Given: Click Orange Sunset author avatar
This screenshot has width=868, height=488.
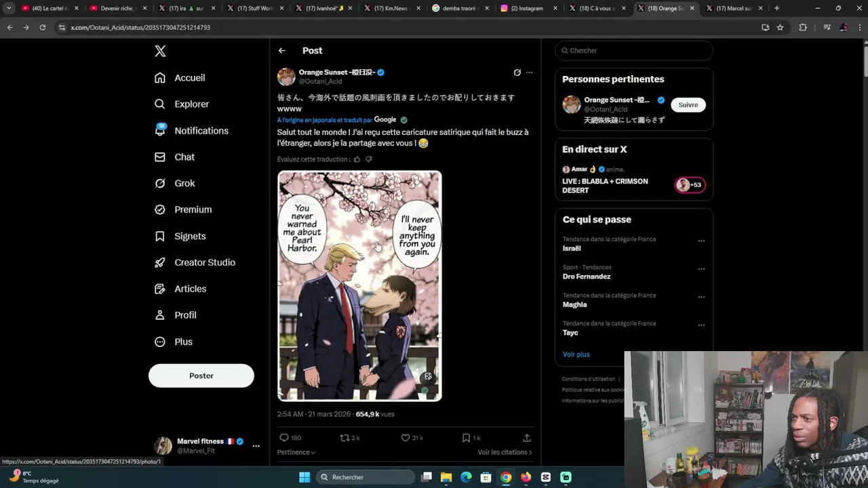Looking at the screenshot, I should pyautogui.click(x=286, y=77).
